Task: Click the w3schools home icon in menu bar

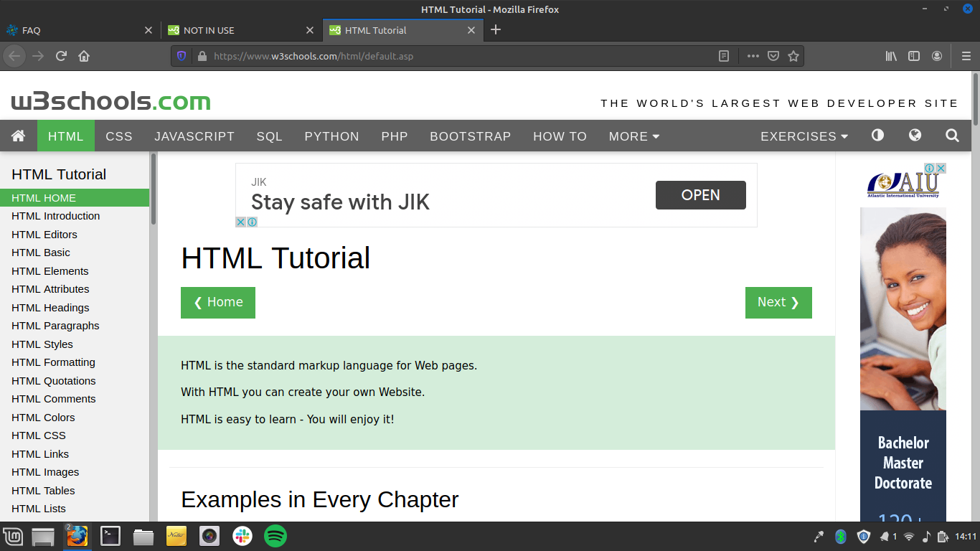Action: (19, 136)
